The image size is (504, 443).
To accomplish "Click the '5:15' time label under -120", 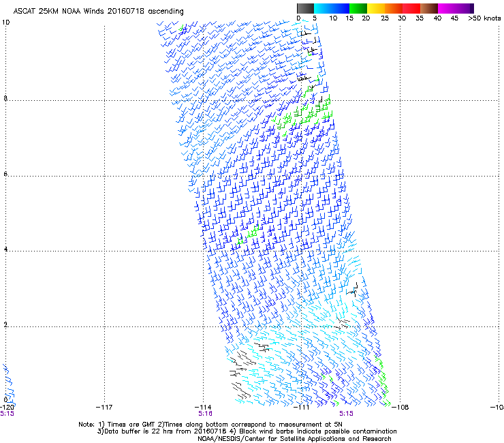I will 7,414.
